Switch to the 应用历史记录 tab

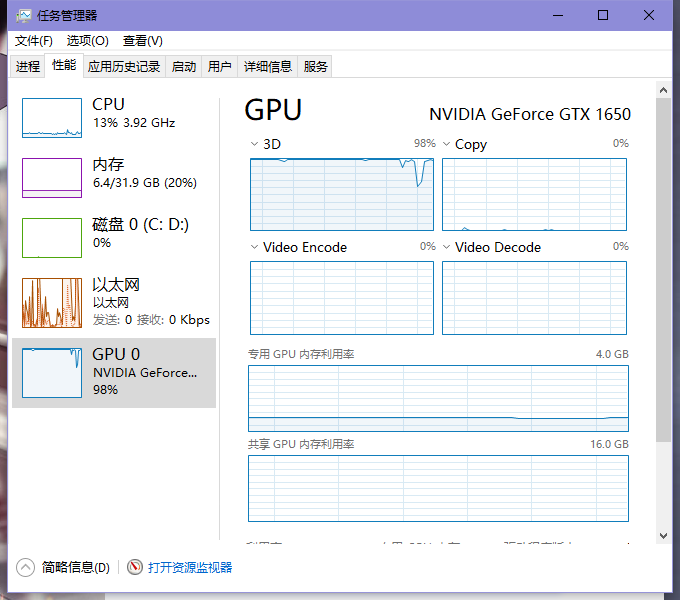click(124, 67)
